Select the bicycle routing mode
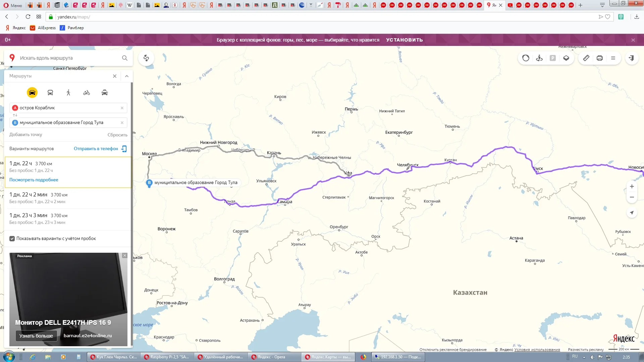 [x=86, y=93]
